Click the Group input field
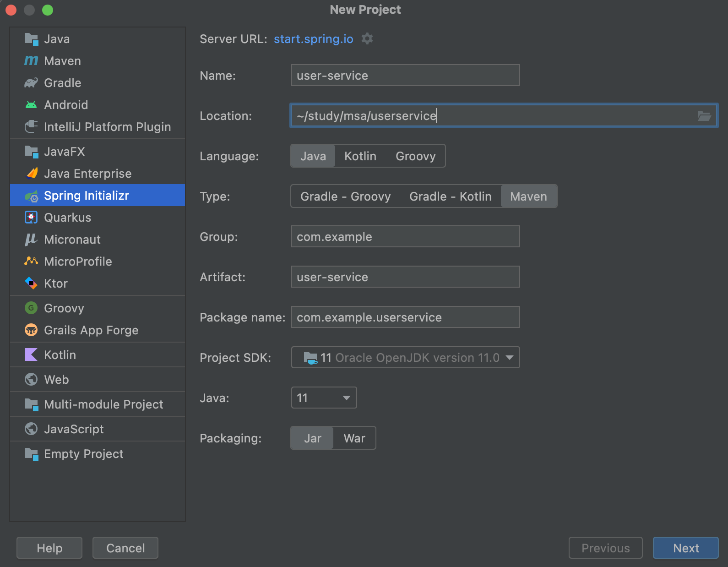This screenshot has height=567, width=728. point(406,237)
